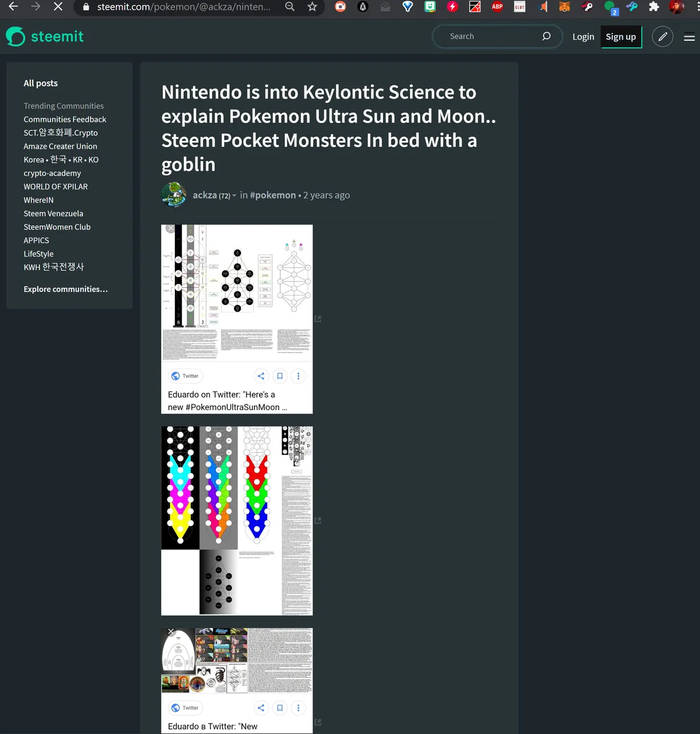
Task: Open the red key password extension
Action: [587, 7]
